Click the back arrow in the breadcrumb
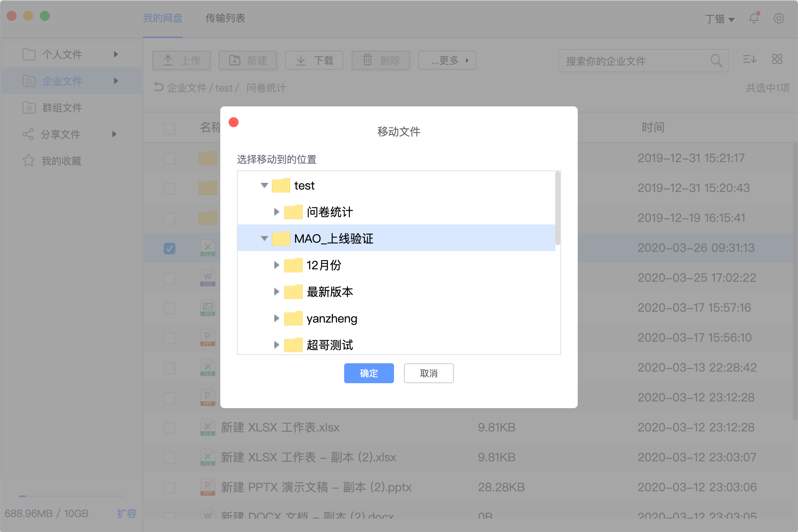The width and height of the screenshot is (798, 532). pos(158,87)
